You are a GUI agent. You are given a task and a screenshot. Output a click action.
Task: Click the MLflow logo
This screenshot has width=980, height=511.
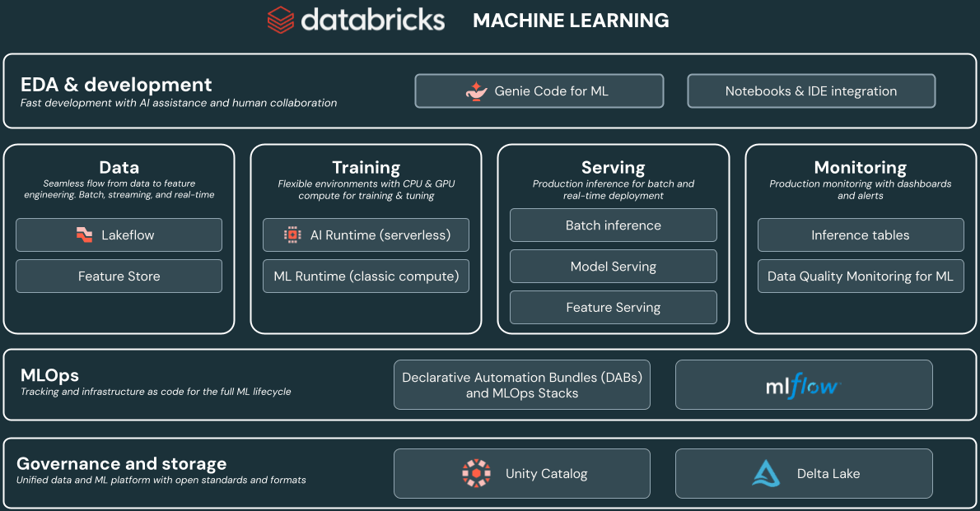804,386
